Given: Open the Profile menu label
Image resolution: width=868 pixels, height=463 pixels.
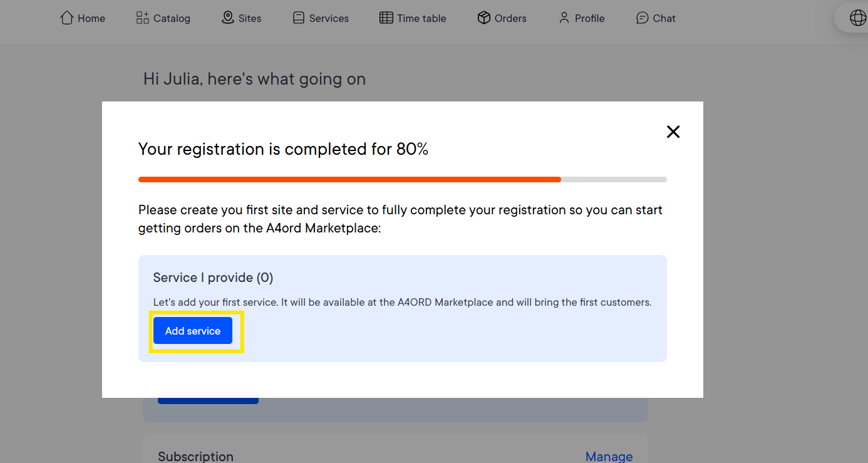Looking at the screenshot, I should [590, 18].
